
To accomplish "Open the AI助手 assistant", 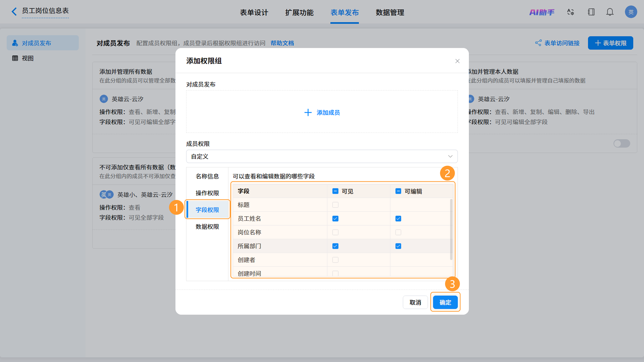I will (542, 12).
